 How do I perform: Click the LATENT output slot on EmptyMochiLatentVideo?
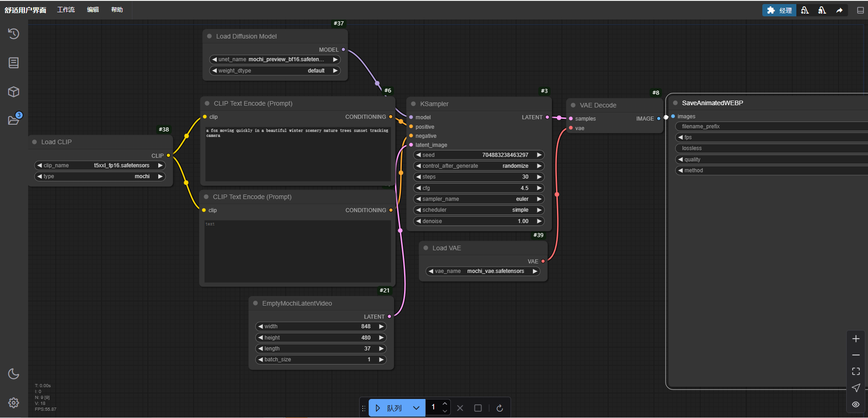pos(389,316)
